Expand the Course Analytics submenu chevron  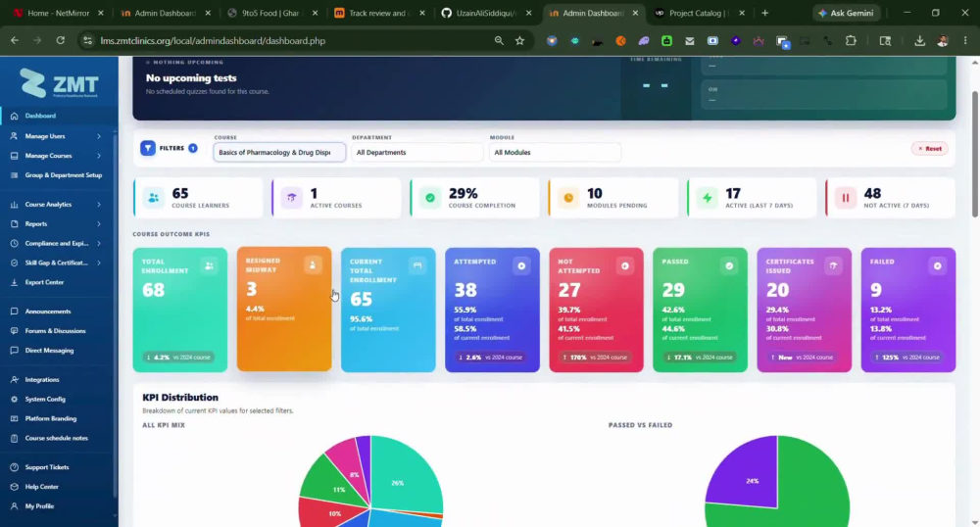99,204
